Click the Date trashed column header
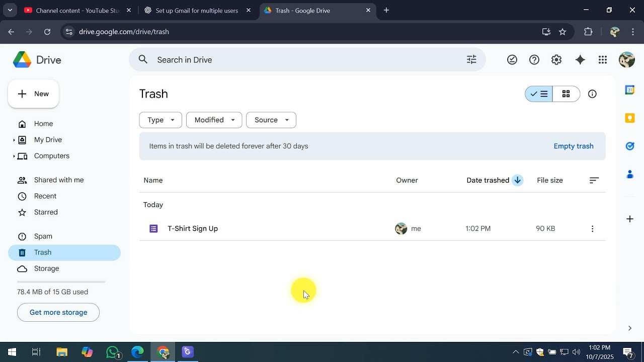The height and width of the screenshot is (362, 644). (488, 180)
